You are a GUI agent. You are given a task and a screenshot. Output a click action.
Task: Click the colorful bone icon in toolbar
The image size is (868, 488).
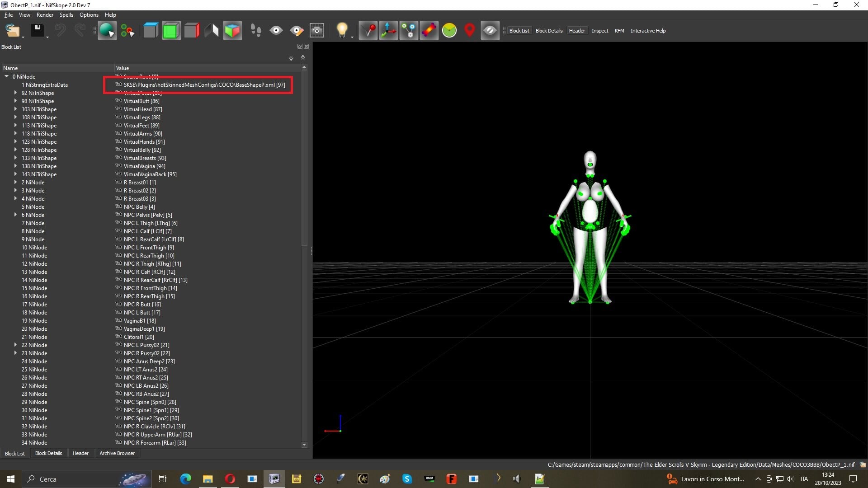tap(429, 31)
